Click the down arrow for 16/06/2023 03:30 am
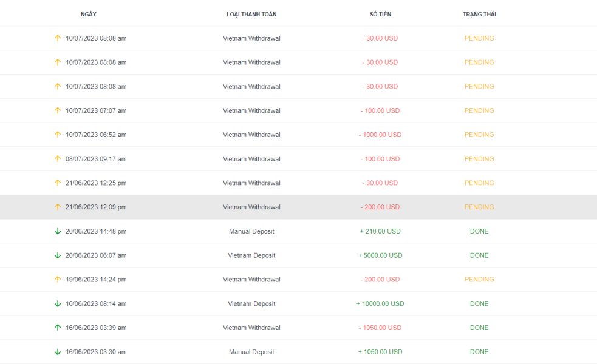Image resolution: width=597 pixels, height=364 pixels. pos(58,352)
